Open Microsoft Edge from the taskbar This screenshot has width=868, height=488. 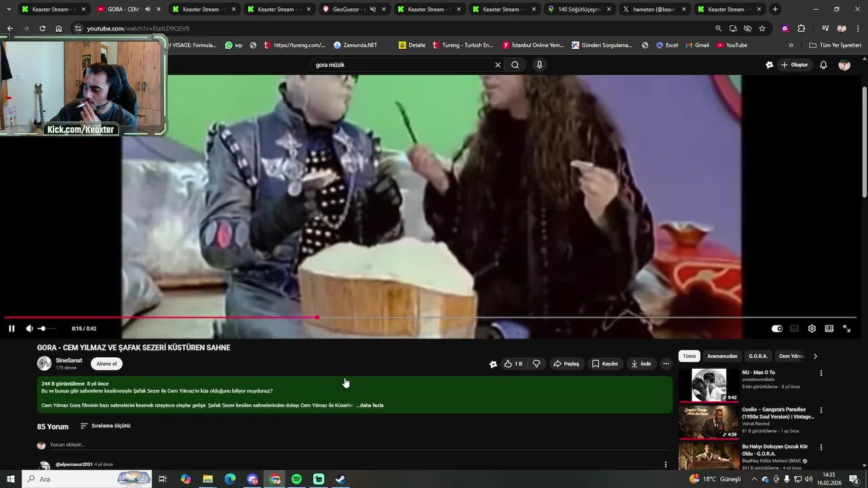[230, 479]
